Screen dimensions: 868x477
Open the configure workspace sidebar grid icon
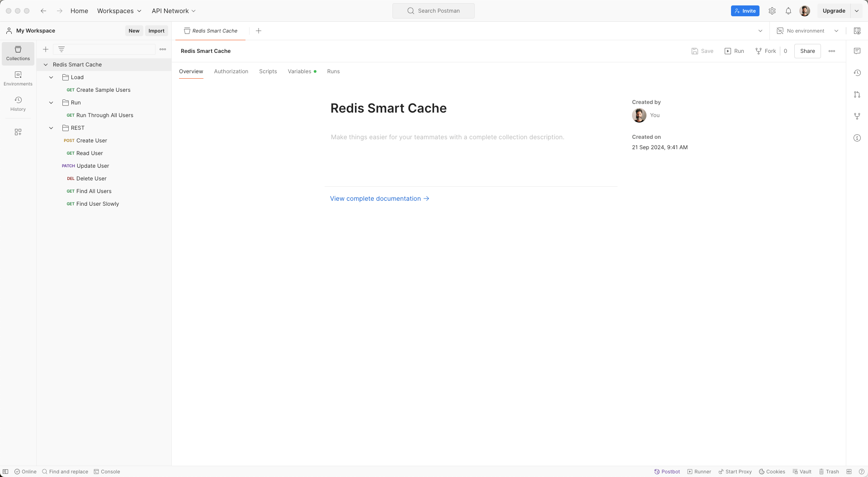[x=18, y=132]
